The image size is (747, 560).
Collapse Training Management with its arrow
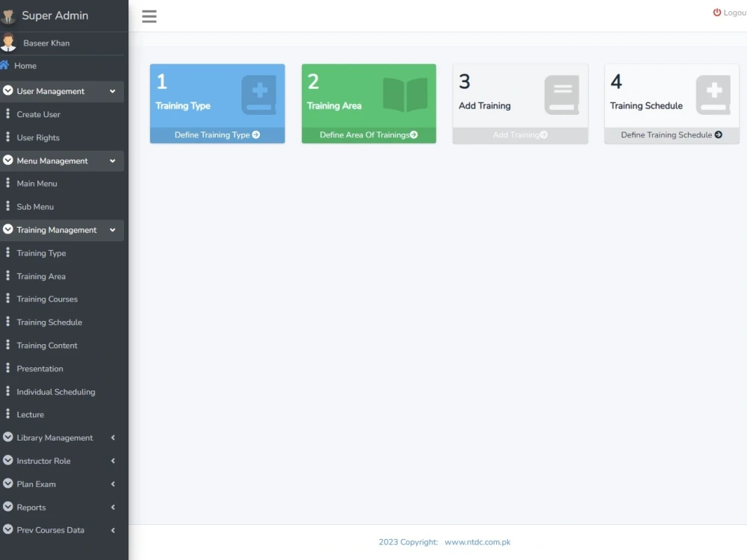pos(113,230)
